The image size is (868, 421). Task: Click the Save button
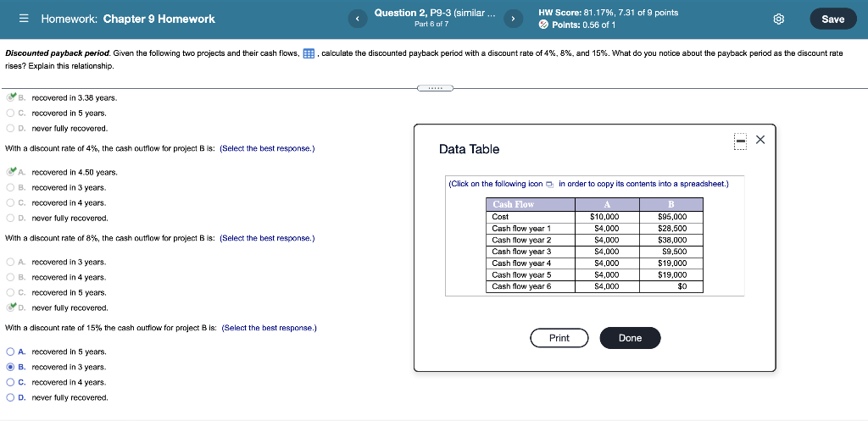click(x=832, y=19)
